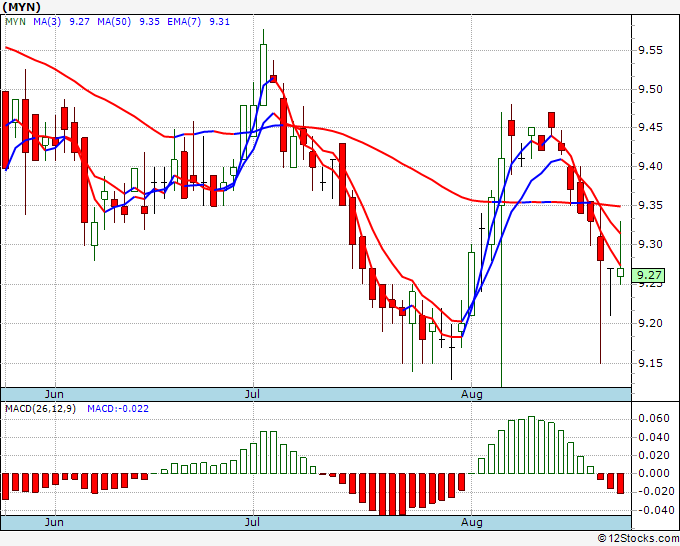
Task: Click Jun on the MACD panel axis
Action: click(x=54, y=522)
